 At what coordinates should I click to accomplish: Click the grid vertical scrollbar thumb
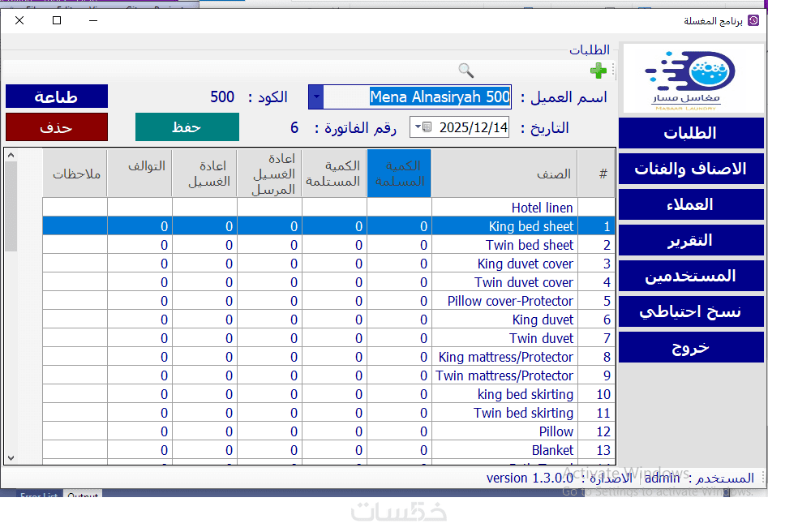11,206
